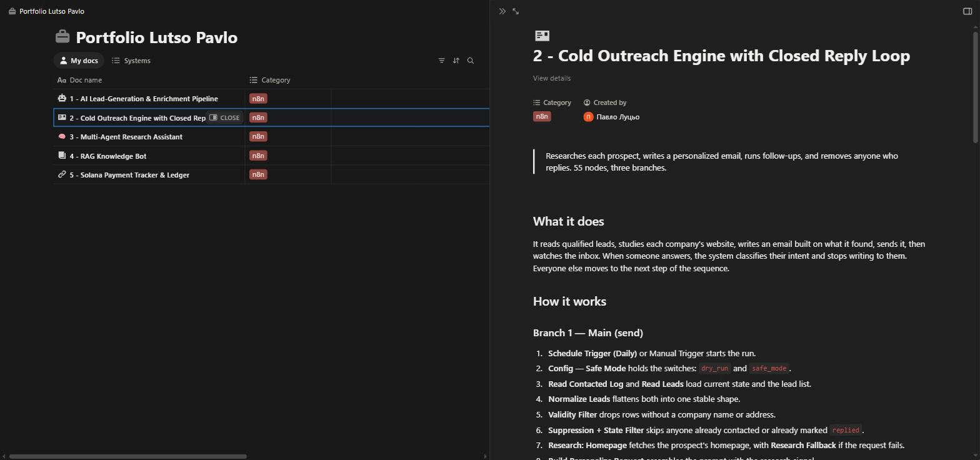Click the What it does heading
This screenshot has width=980, height=460.
coord(568,221)
